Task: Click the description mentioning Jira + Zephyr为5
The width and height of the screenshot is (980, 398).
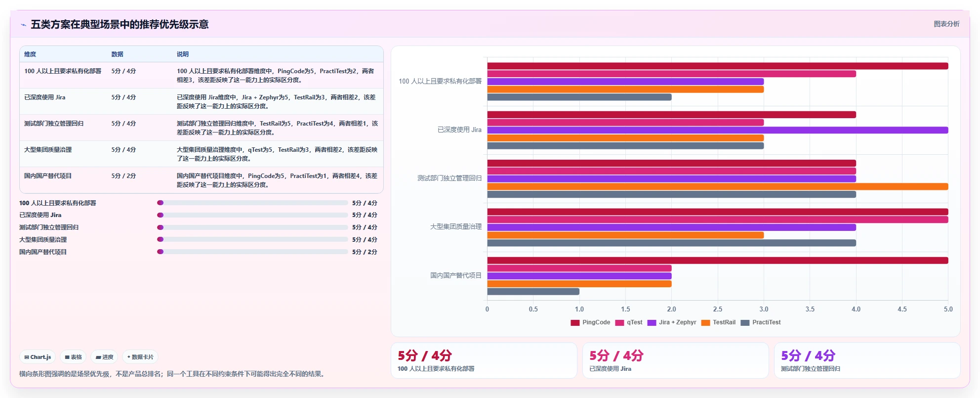Action: coord(277,102)
